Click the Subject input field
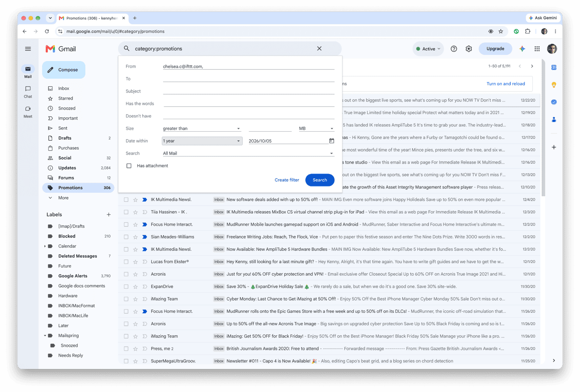Screen dimensions: 580x392 point(248,91)
